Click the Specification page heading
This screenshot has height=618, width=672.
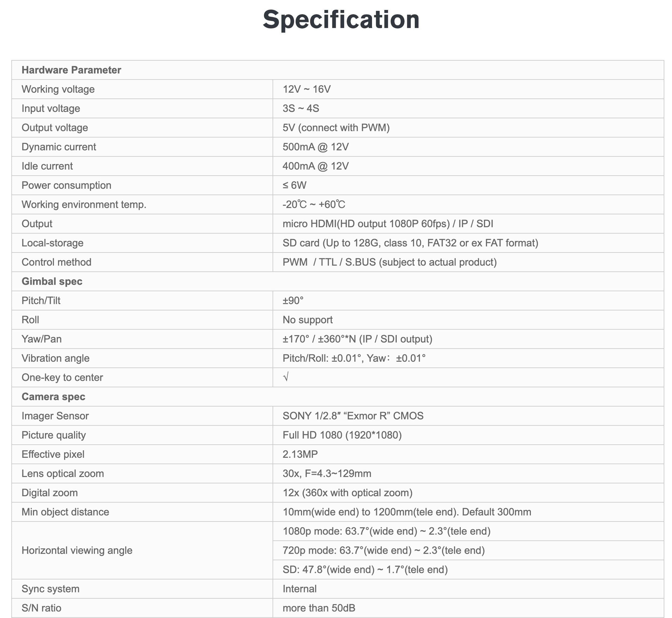tap(341, 19)
